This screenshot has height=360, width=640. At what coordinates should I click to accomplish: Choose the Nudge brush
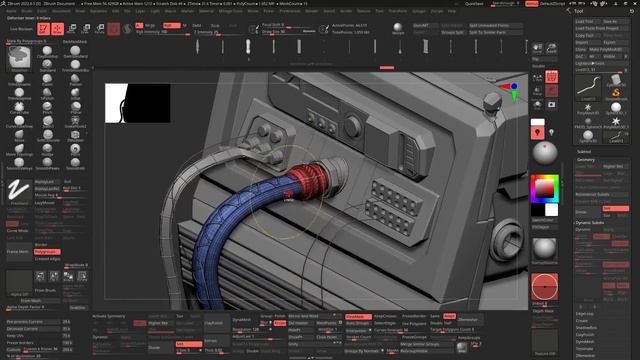point(47,150)
